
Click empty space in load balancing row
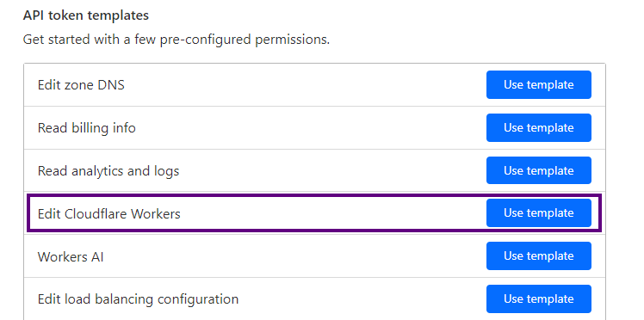tap(362, 299)
